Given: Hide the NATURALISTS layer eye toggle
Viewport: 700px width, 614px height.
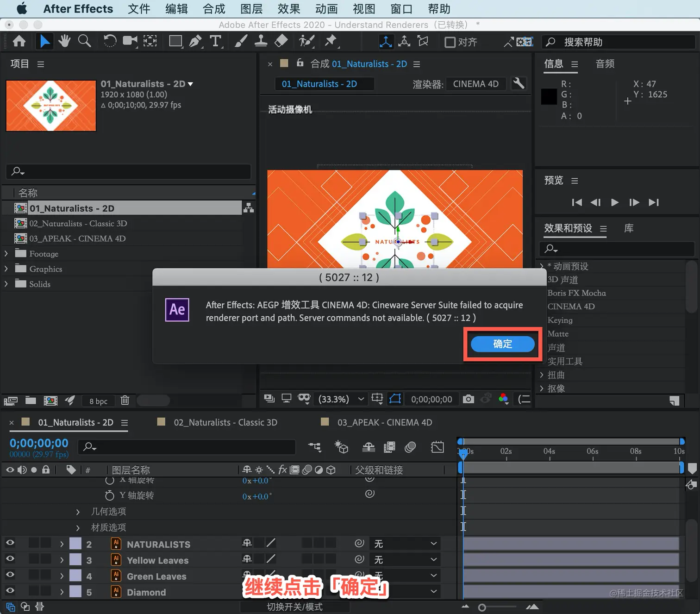Looking at the screenshot, I should click(10, 543).
